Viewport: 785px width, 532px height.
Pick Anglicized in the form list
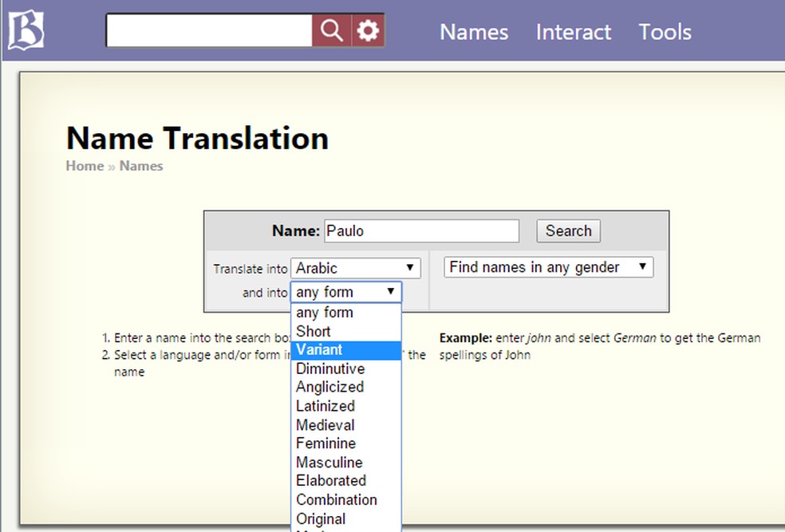point(329,387)
